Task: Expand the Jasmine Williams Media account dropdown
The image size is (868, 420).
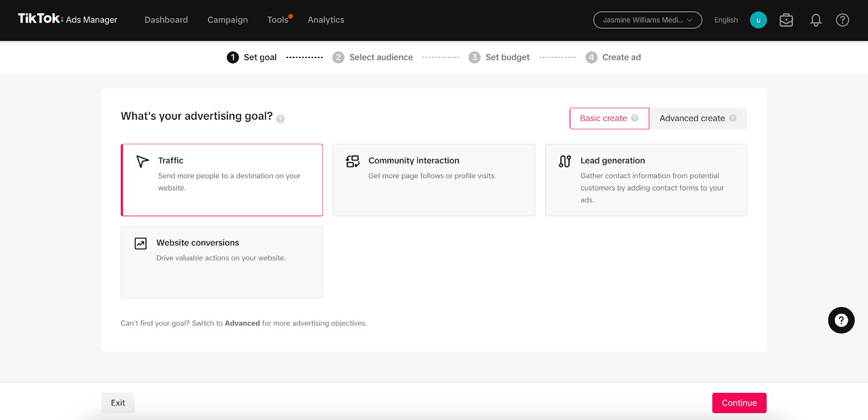Action: [647, 20]
